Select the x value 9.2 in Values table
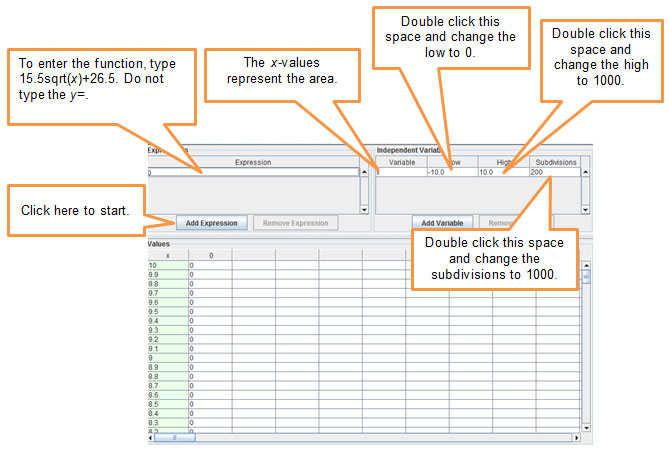This screenshot has height=453, width=669. click(168, 340)
